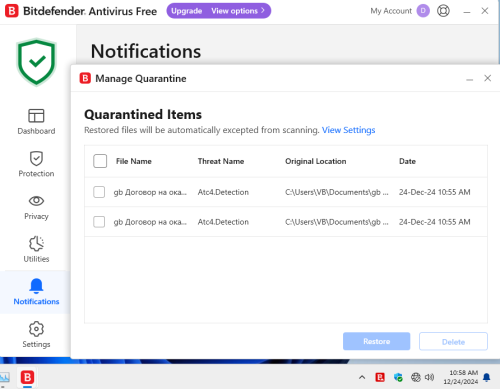This screenshot has height=389, width=500.
Task: Click the green protection status shield
Action: pyautogui.click(x=36, y=62)
